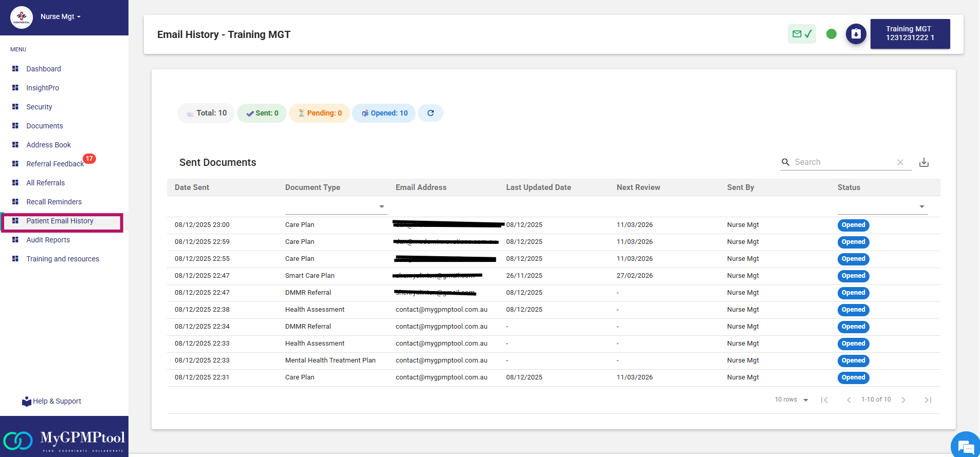This screenshot has height=457, width=980.
Task: Click the green status indicator dot
Action: (x=831, y=34)
